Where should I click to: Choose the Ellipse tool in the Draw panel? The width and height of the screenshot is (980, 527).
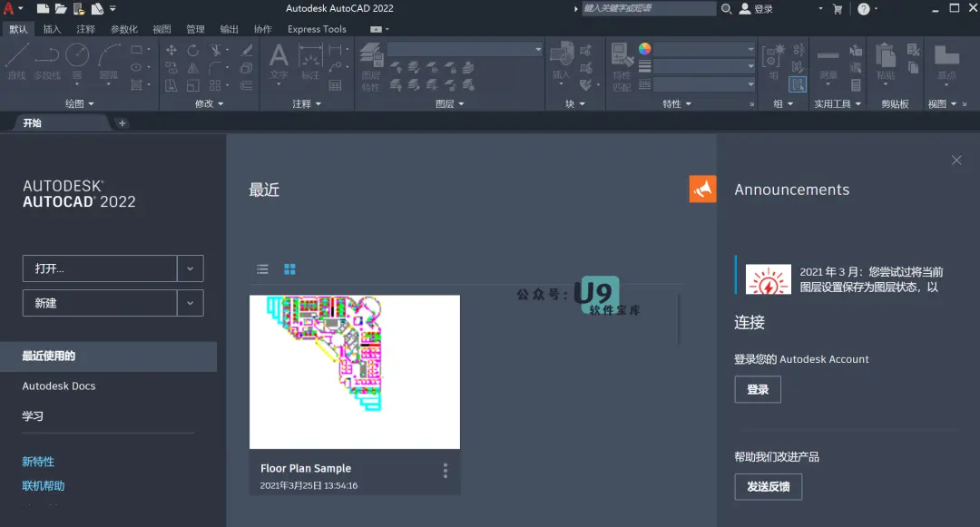(x=136, y=67)
